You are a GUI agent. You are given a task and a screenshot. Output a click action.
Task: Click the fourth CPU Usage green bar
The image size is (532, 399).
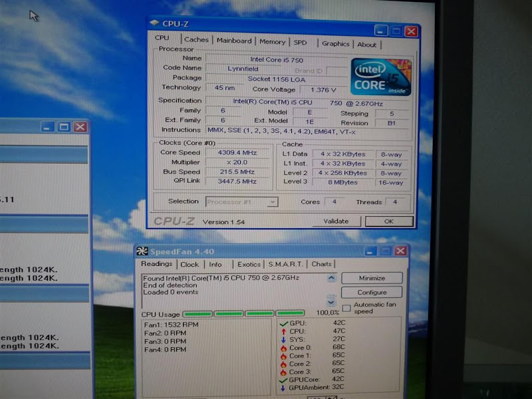tap(290, 313)
